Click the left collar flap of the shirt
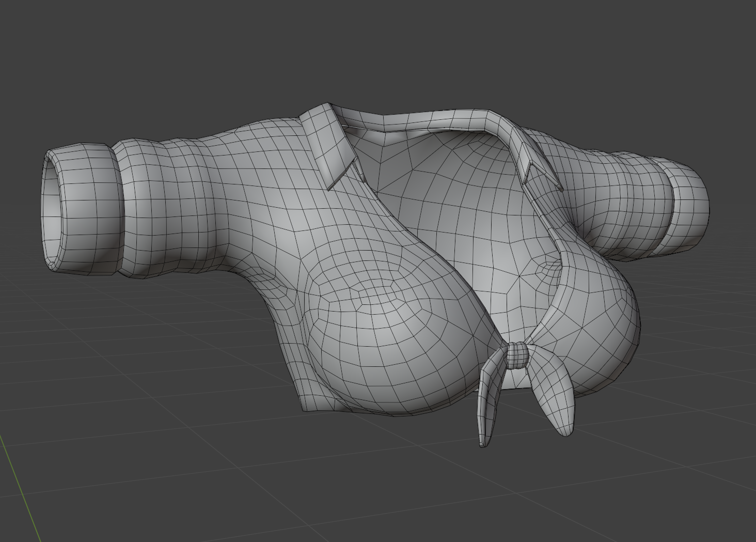Viewport: 756px width, 542px height. point(329,146)
